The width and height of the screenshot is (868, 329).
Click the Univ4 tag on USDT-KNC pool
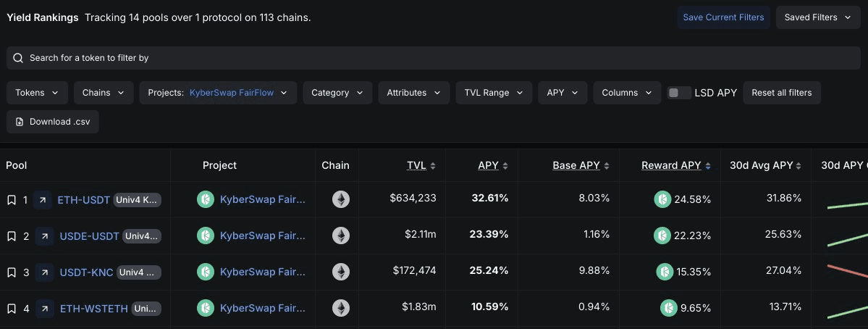(139, 272)
